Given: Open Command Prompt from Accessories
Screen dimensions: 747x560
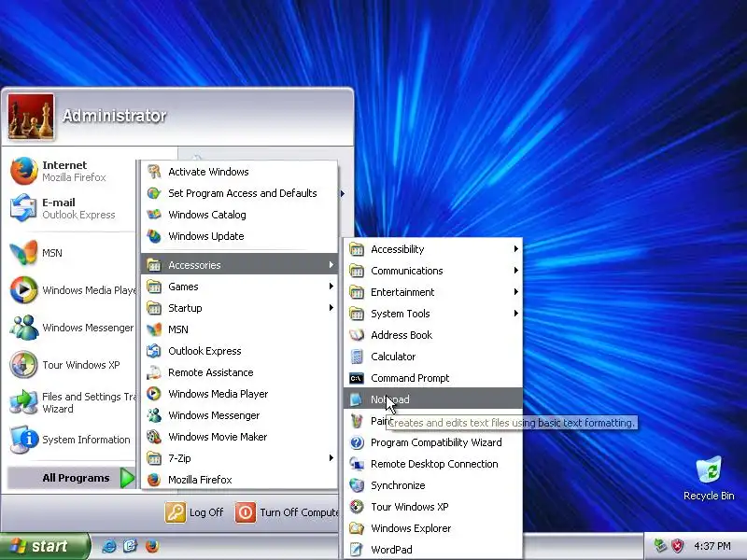Looking at the screenshot, I should pyautogui.click(x=433, y=378).
